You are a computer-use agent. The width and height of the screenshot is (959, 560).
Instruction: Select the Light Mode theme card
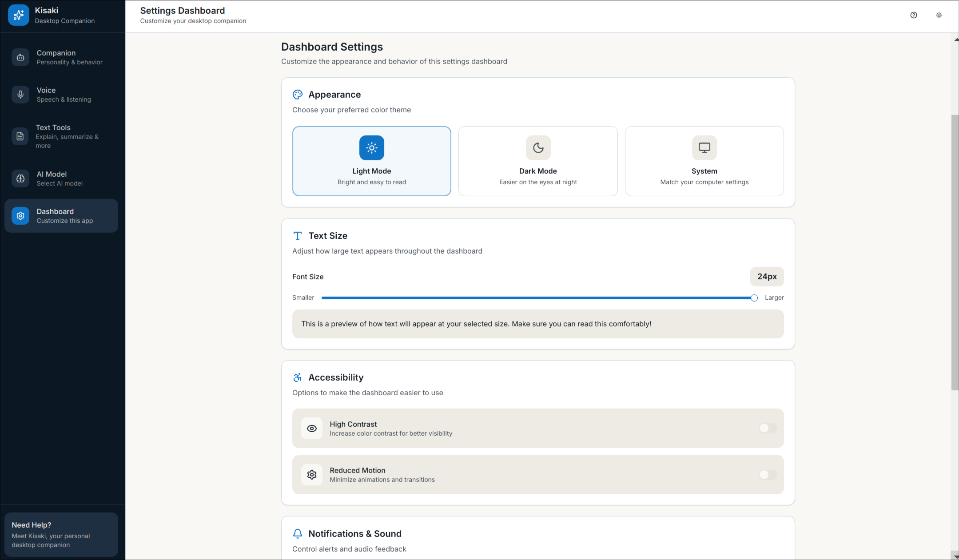pos(371,161)
